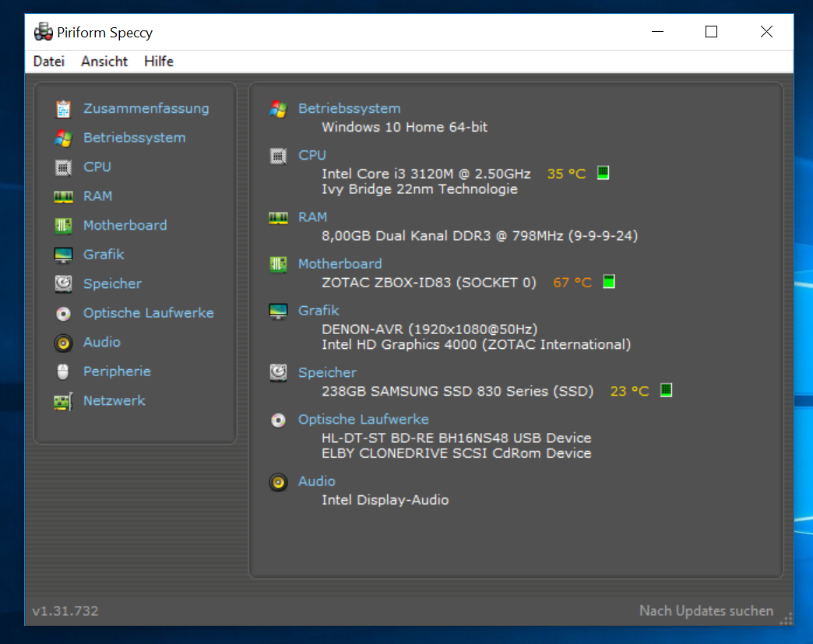Open Optische Laufwerke from sidebar
Image resolution: width=813 pixels, height=644 pixels.
point(148,313)
